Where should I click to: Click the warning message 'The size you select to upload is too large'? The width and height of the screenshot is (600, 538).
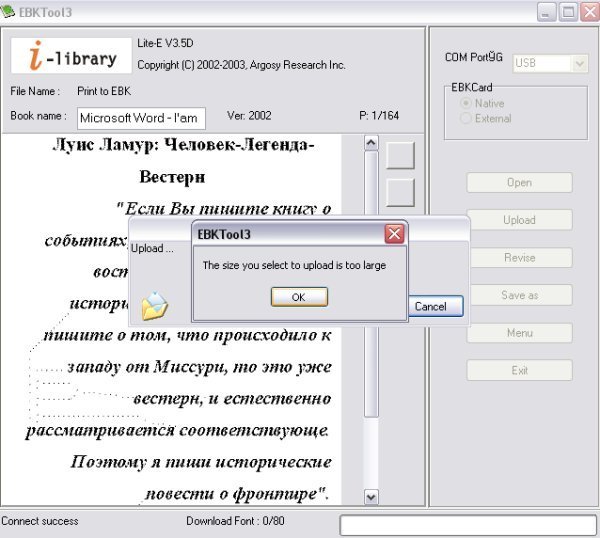click(294, 265)
